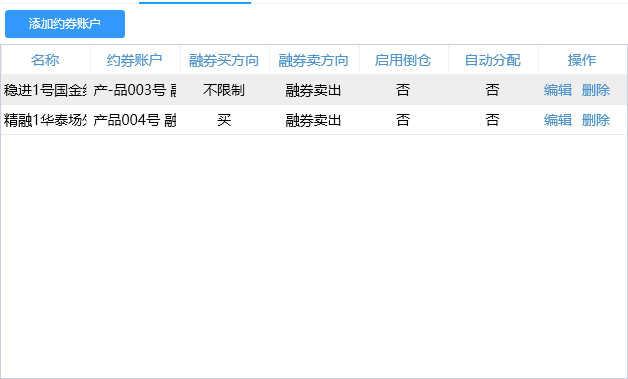Click the 添加约券账户 button

65,24
